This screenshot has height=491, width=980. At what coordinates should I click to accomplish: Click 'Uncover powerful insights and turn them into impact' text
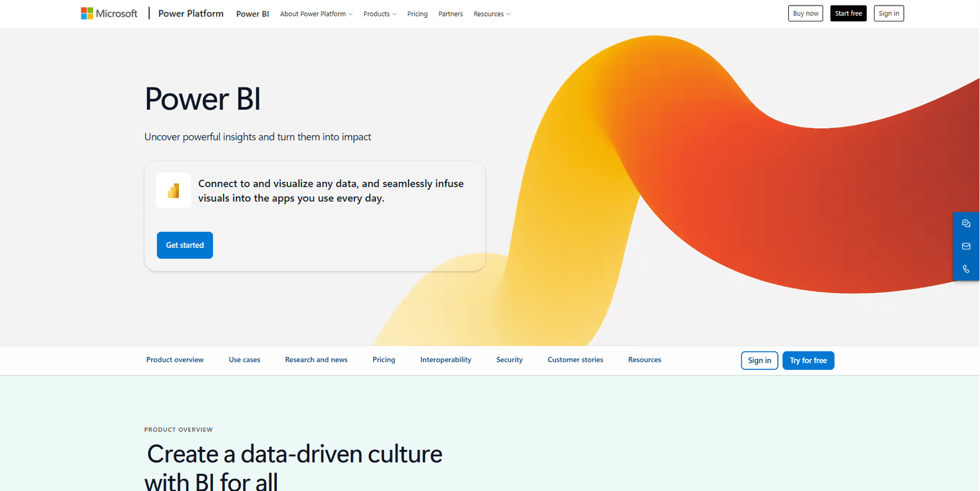pyautogui.click(x=258, y=137)
